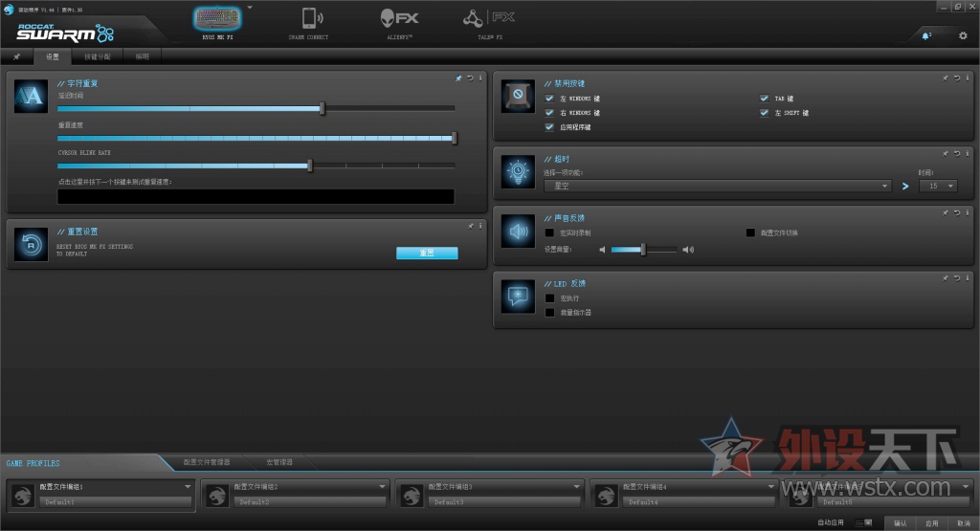Click the blue 重置 reset button
980x531 pixels.
pyautogui.click(x=427, y=253)
